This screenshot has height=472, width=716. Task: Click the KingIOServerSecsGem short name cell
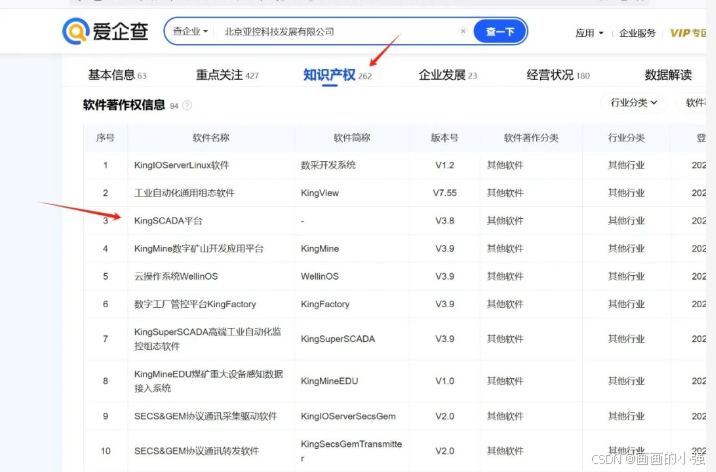click(x=348, y=416)
